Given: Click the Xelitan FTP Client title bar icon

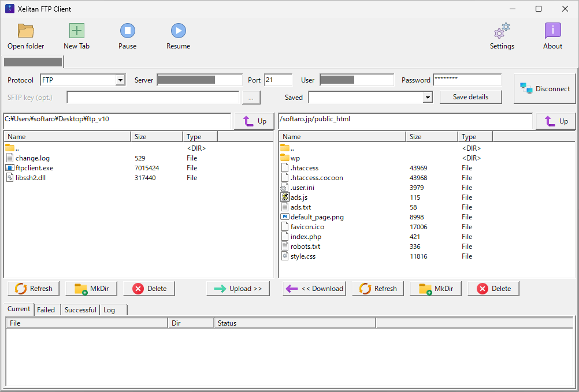Looking at the screenshot, I should tap(10, 9).
